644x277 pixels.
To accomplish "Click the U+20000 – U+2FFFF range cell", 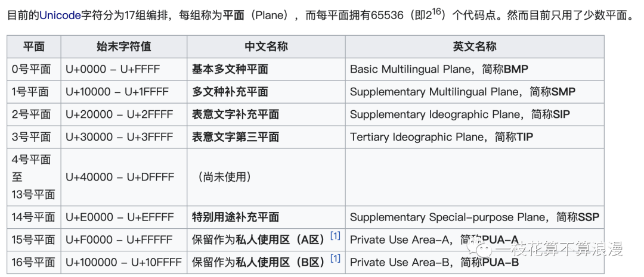I will pyautogui.click(x=124, y=114).
